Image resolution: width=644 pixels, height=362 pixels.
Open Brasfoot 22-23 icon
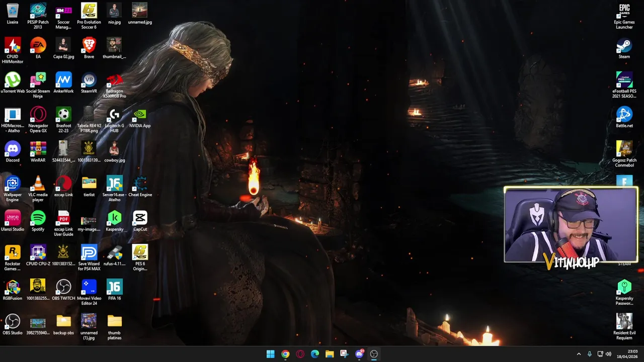click(63, 120)
